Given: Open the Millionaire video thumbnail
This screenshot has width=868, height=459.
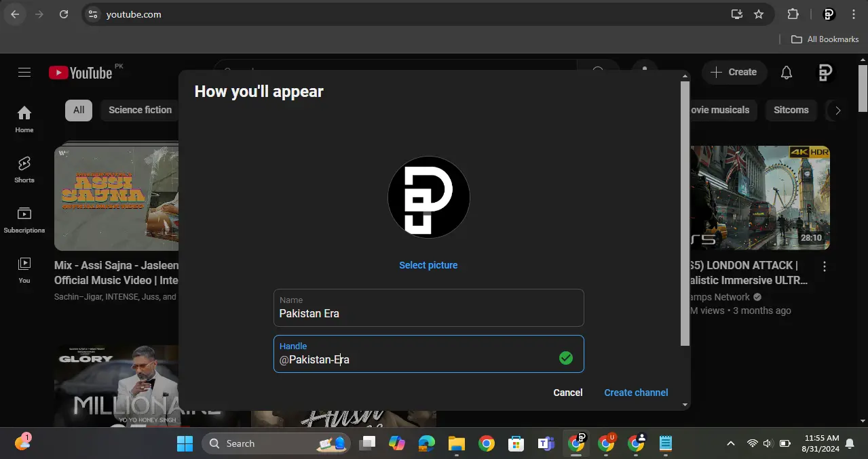Looking at the screenshot, I should [116, 386].
